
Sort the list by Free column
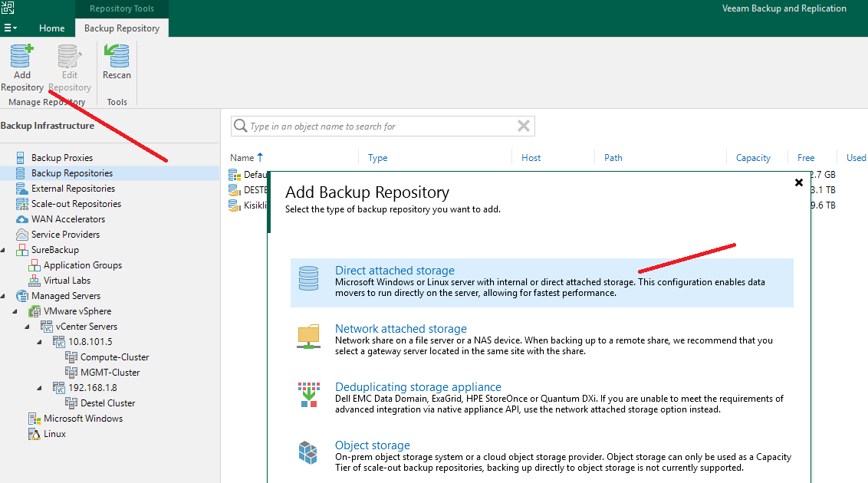[x=805, y=158]
